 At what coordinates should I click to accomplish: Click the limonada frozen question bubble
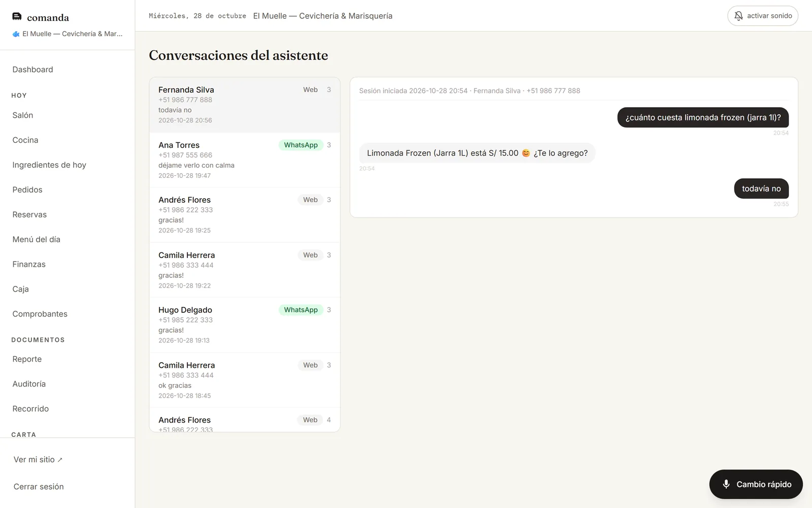pyautogui.click(x=703, y=118)
